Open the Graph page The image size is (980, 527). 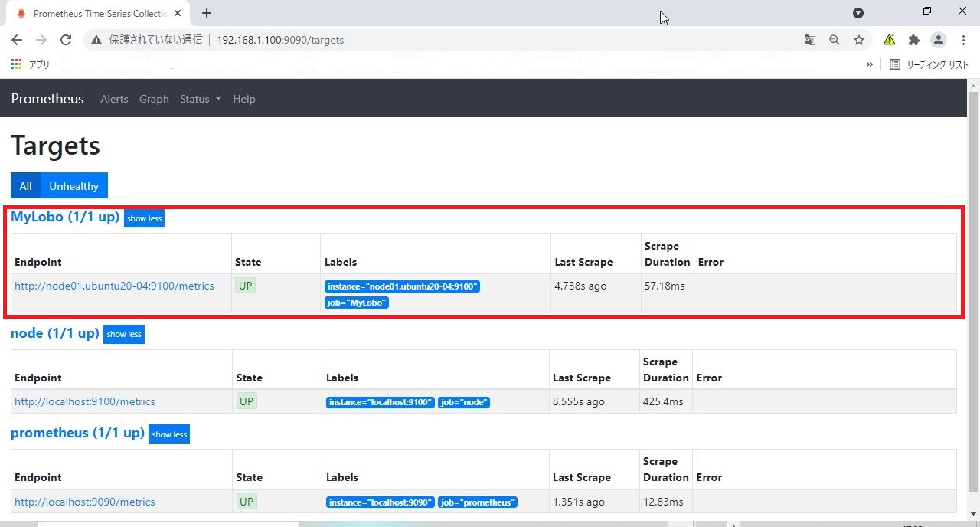coord(154,99)
